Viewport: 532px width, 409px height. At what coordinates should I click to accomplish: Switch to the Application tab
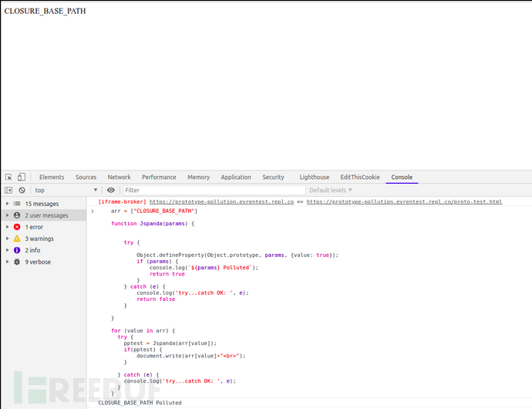(236, 177)
